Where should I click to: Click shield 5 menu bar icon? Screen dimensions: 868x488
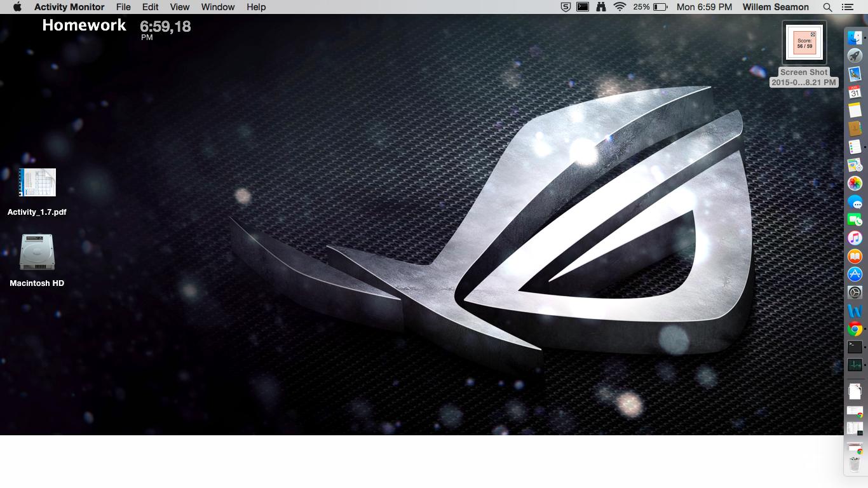click(x=566, y=7)
